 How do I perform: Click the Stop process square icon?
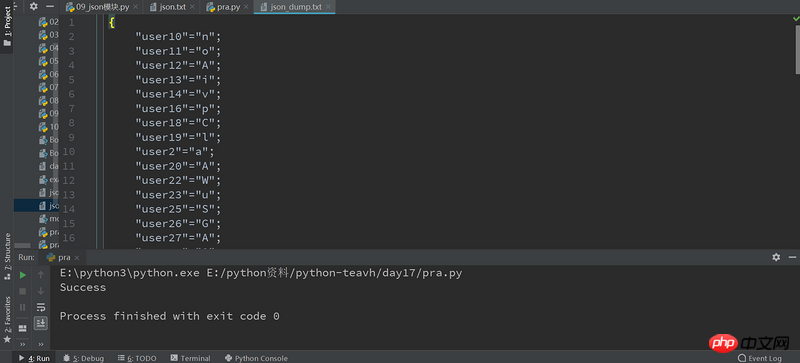pyautogui.click(x=22, y=291)
